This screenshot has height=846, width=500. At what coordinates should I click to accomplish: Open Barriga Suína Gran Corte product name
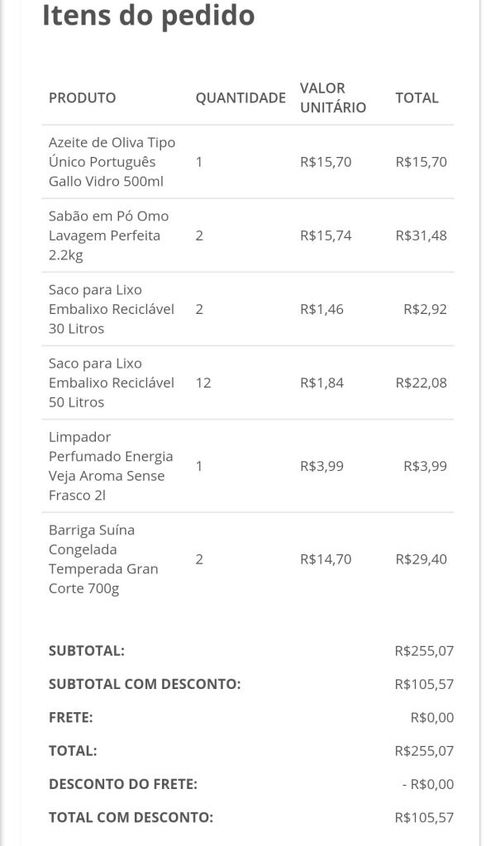103,559
